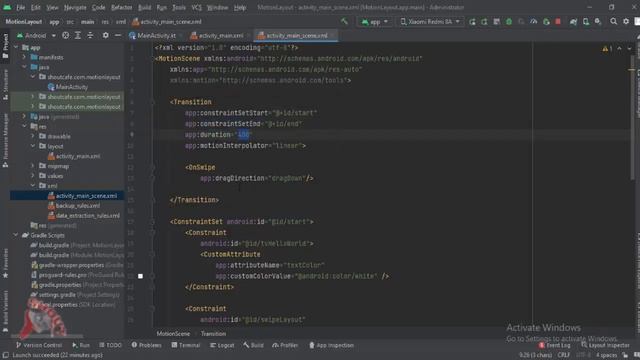
Task: Click the Transition breadcrumb below editor
Action: 213,333
